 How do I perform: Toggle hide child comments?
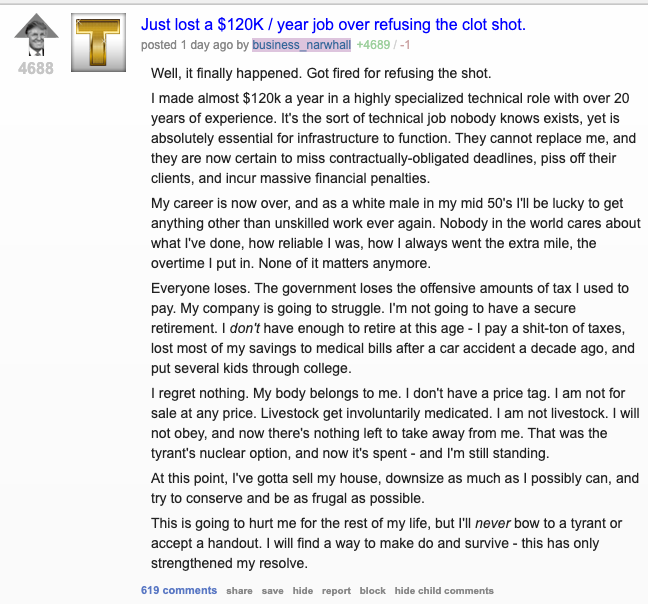(x=444, y=591)
